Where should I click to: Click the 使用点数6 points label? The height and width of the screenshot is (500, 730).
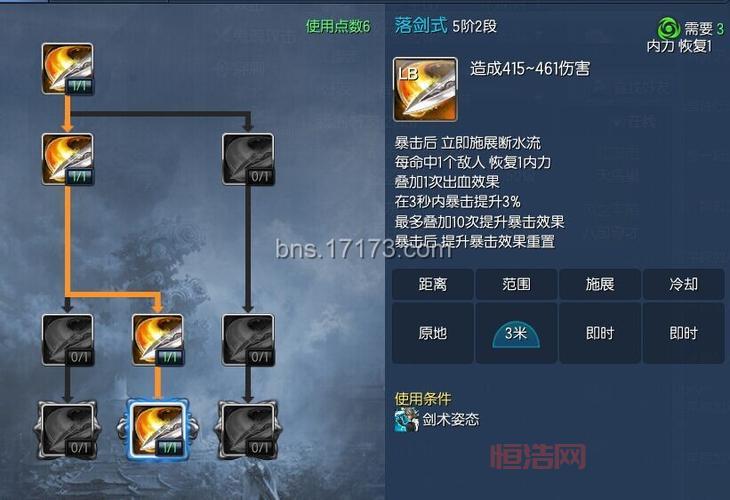tap(338, 26)
